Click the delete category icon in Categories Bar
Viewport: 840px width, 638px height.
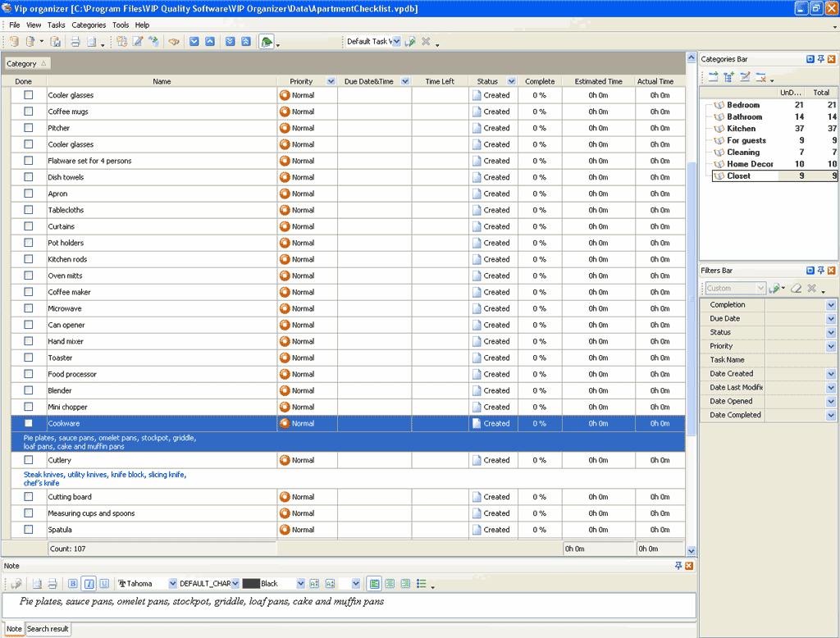761,77
